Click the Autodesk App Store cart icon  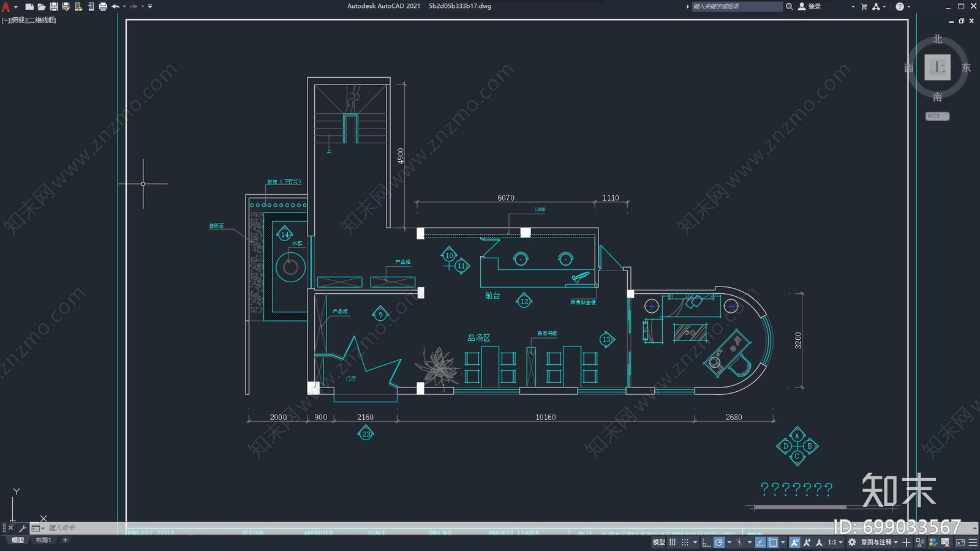coord(864,7)
